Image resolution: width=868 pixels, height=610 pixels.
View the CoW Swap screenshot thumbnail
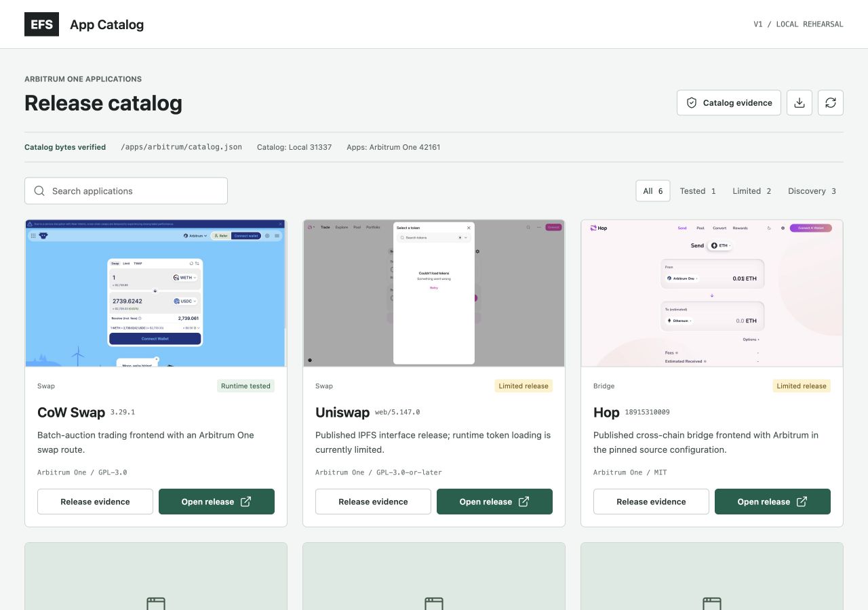pyautogui.click(x=156, y=293)
